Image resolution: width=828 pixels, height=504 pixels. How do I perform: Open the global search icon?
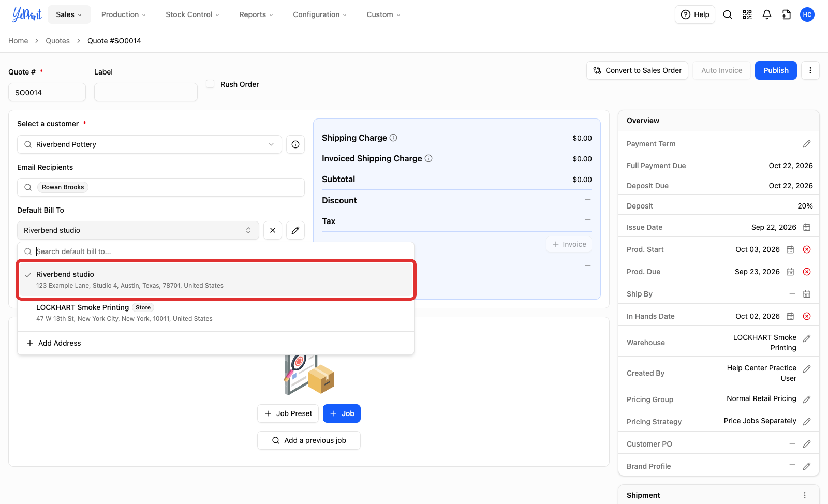point(728,14)
